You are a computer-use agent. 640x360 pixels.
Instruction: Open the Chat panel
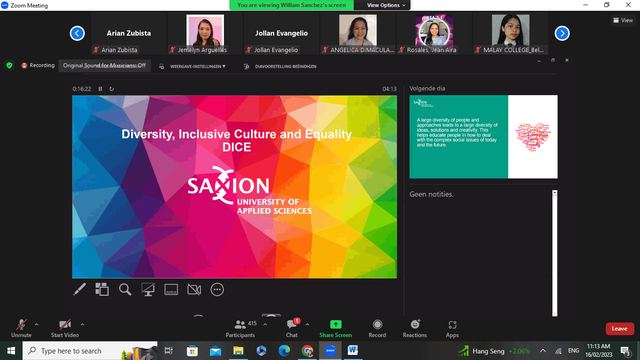292,328
